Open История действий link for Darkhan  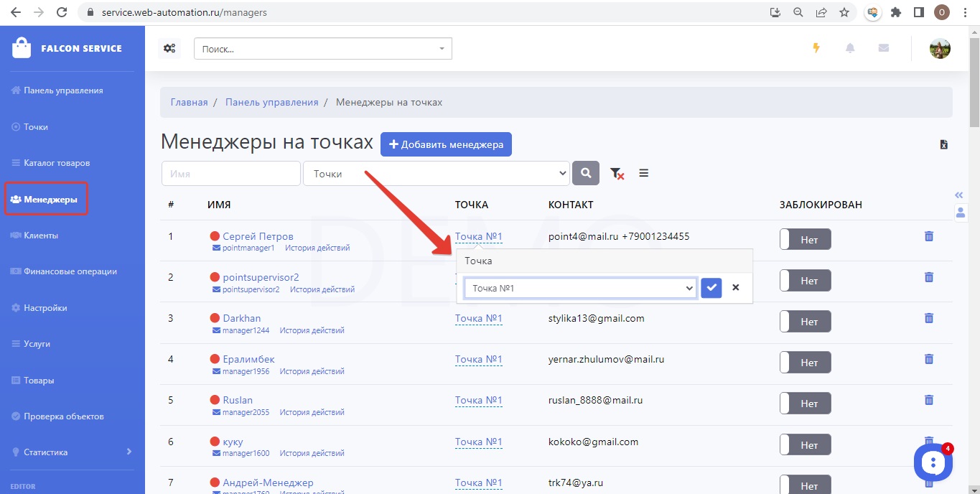[312, 331]
